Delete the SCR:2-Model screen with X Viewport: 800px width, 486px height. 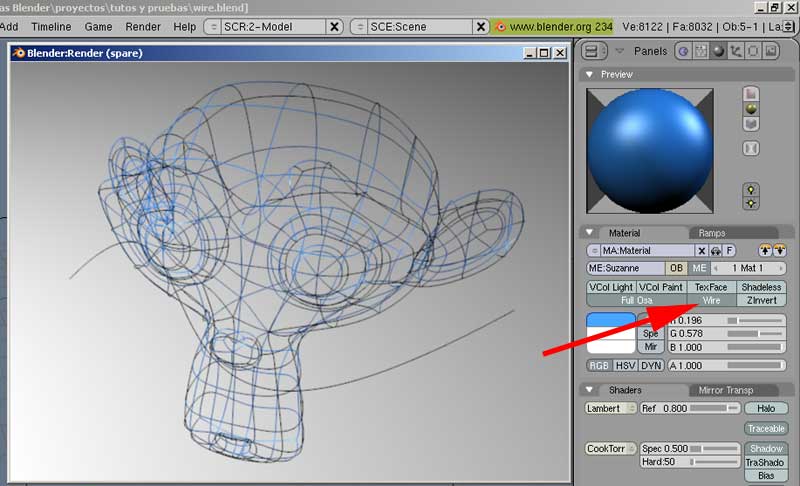point(334,27)
